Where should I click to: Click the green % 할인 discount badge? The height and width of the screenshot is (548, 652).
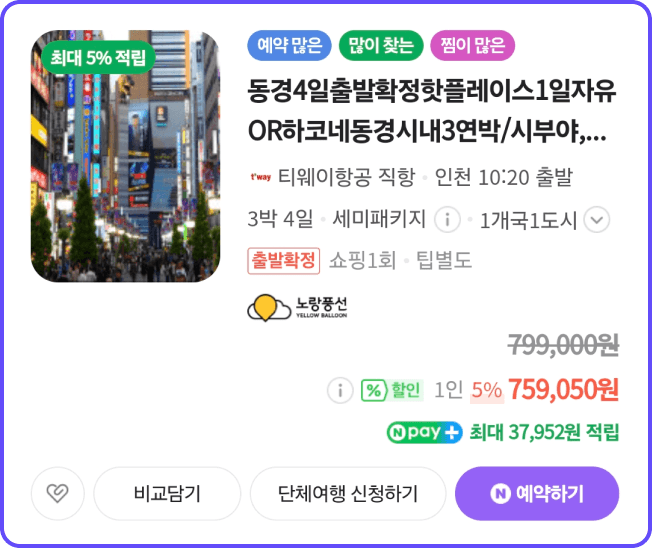[392, 390]
